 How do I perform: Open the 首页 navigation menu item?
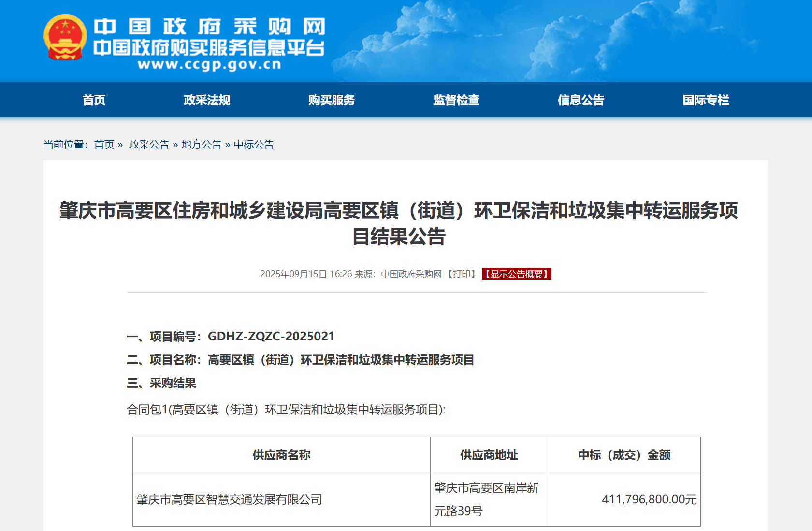(x=94, y=100)
